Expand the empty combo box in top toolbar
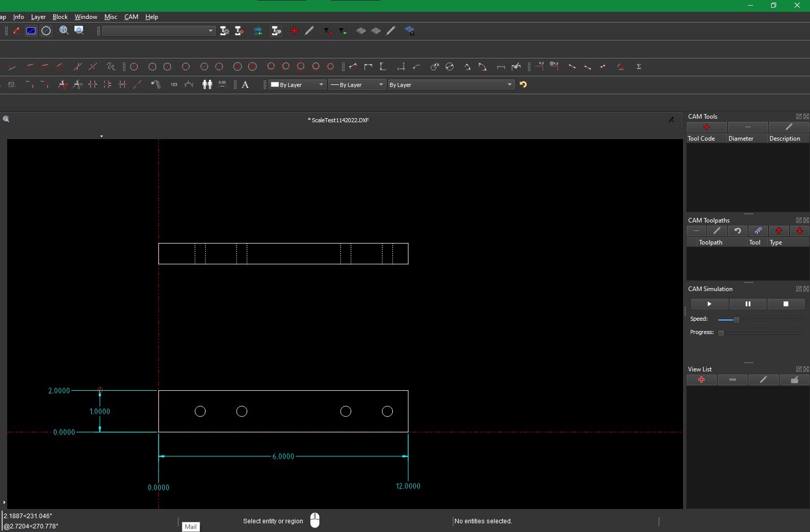 [x=210, y=31]
